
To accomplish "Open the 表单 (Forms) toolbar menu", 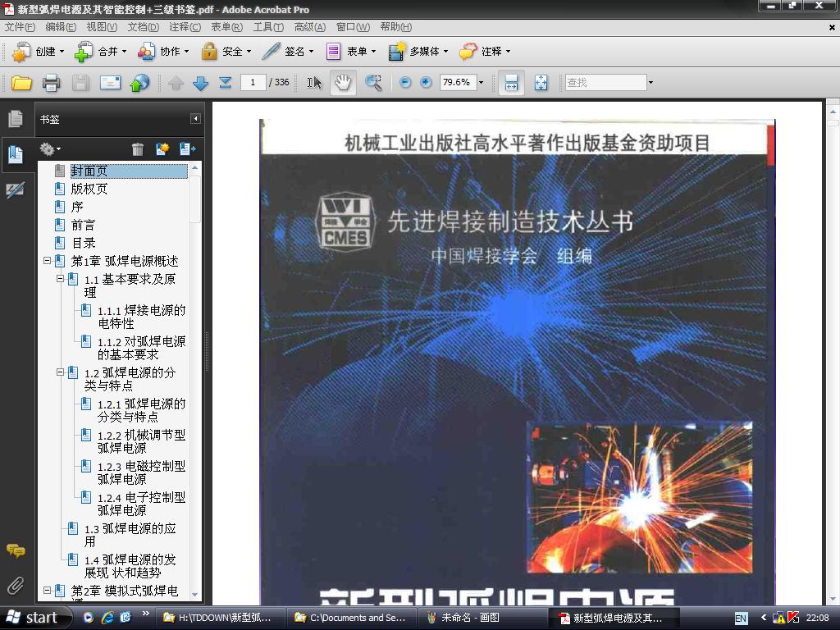I will (350, 52).
